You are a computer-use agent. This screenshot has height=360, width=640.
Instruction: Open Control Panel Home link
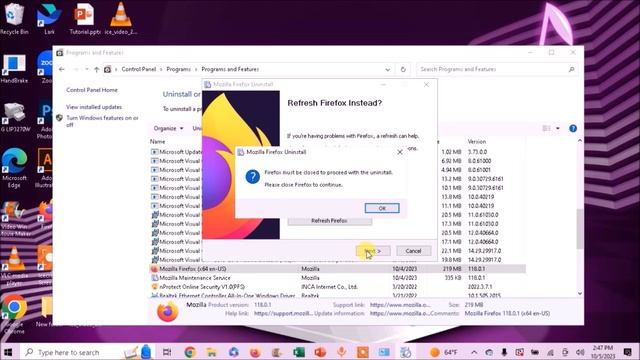pos(92,90)
